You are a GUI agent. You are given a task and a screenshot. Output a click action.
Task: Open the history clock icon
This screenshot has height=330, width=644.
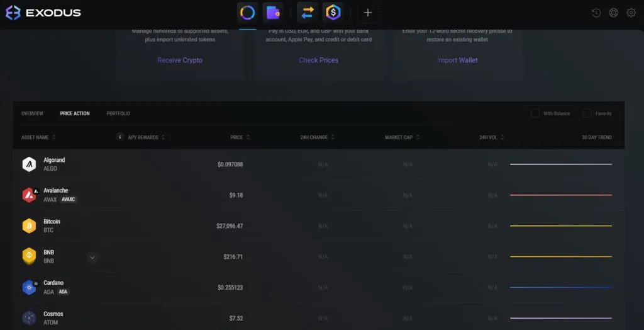[596, 13]
